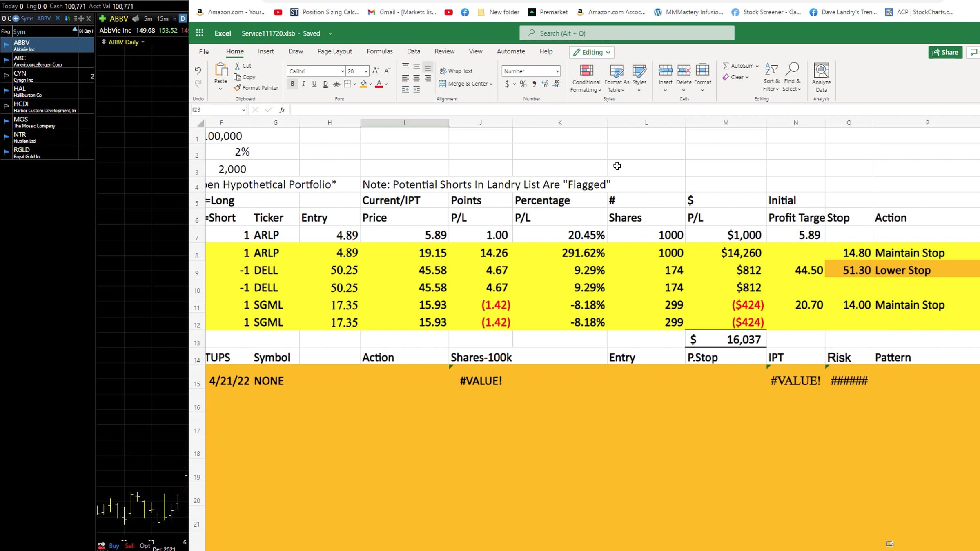Click the insert function fx icon
The image size is (980, 551).
(x=282, y=109)
